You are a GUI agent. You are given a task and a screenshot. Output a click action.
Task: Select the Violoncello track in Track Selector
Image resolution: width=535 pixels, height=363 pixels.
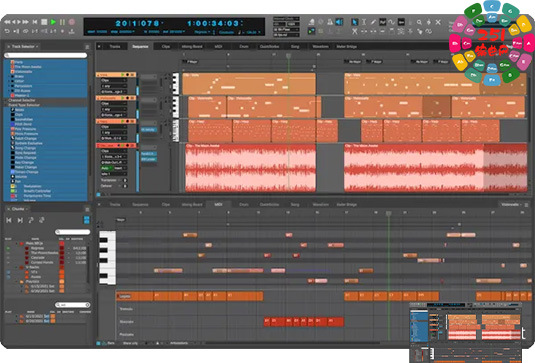tap(23, 72)
